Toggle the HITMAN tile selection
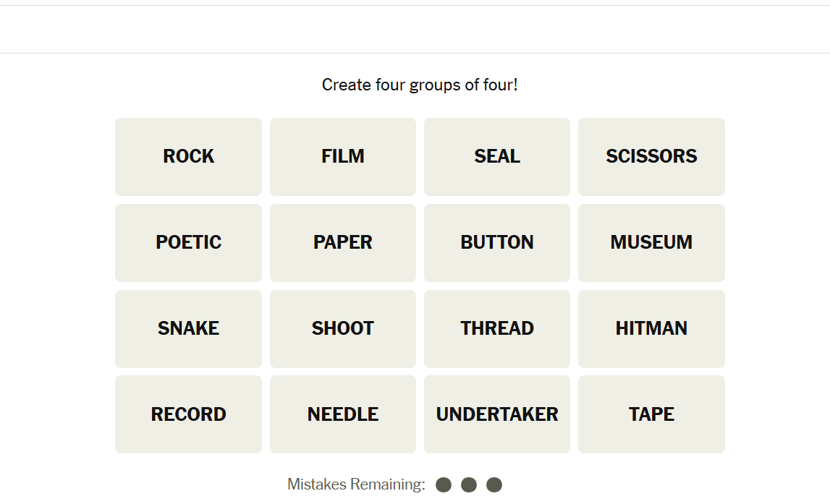 coord(651,328)
